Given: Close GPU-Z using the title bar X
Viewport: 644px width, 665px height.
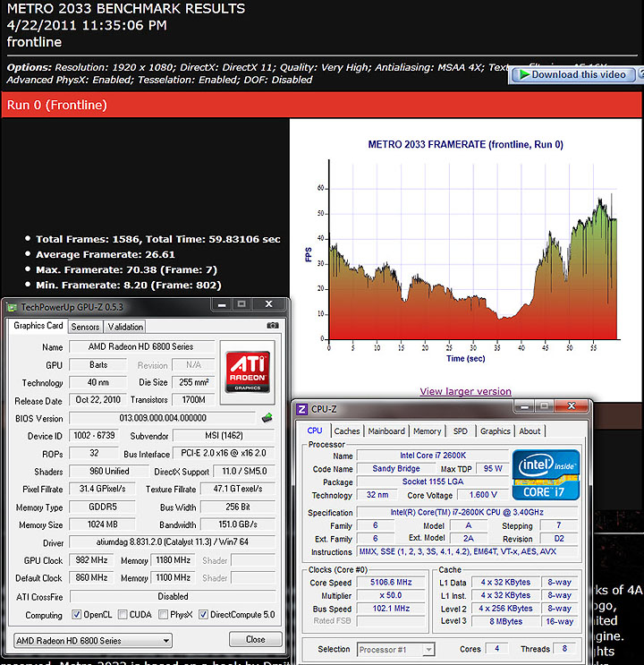Looking at the screenshot, I should 269,304.
